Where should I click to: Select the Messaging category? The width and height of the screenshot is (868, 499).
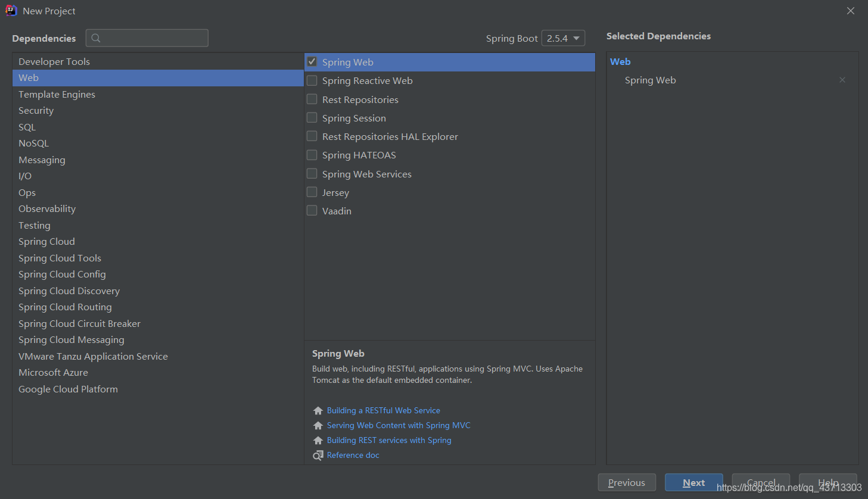(x=158, y=160)
